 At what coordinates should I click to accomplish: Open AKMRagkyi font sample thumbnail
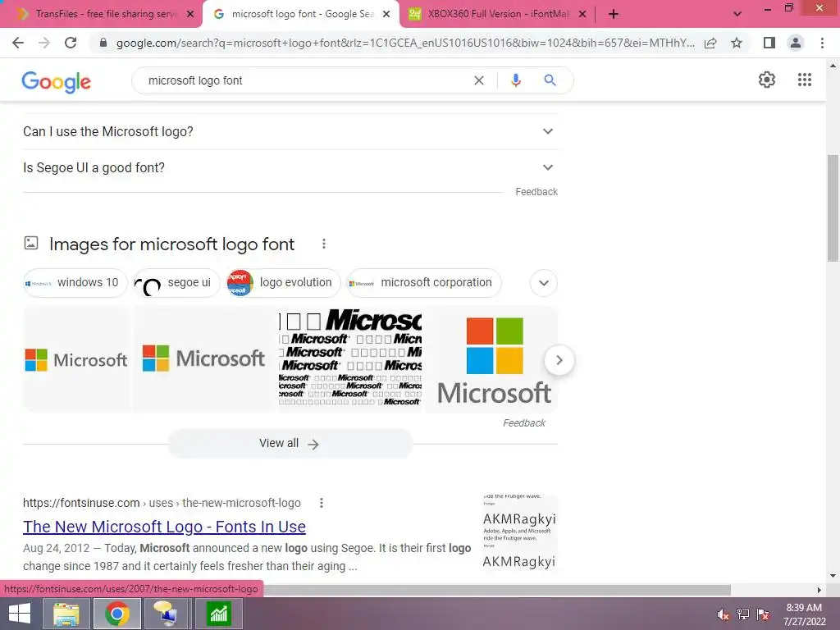point(519,532)
